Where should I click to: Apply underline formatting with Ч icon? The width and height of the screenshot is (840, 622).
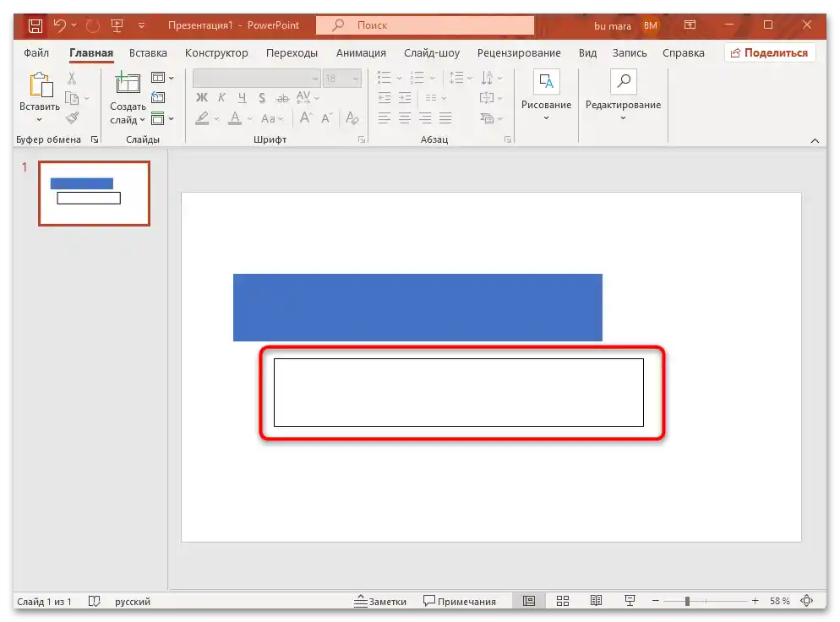coord(241,98)
